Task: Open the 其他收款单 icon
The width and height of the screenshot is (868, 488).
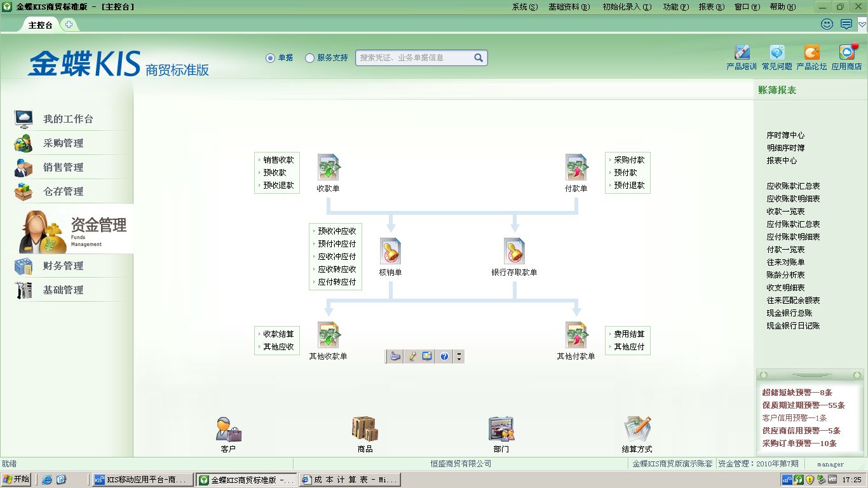Action: click(329, 335)
